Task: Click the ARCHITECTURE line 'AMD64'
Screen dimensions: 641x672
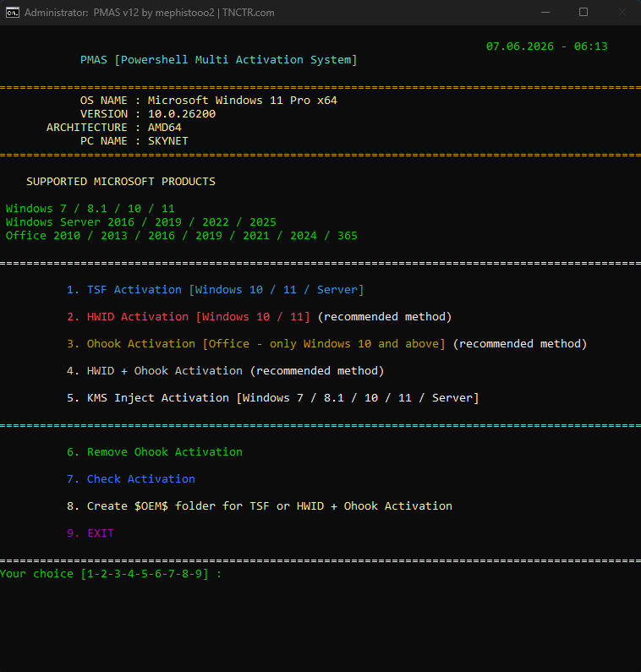Action: click(114, 128)
